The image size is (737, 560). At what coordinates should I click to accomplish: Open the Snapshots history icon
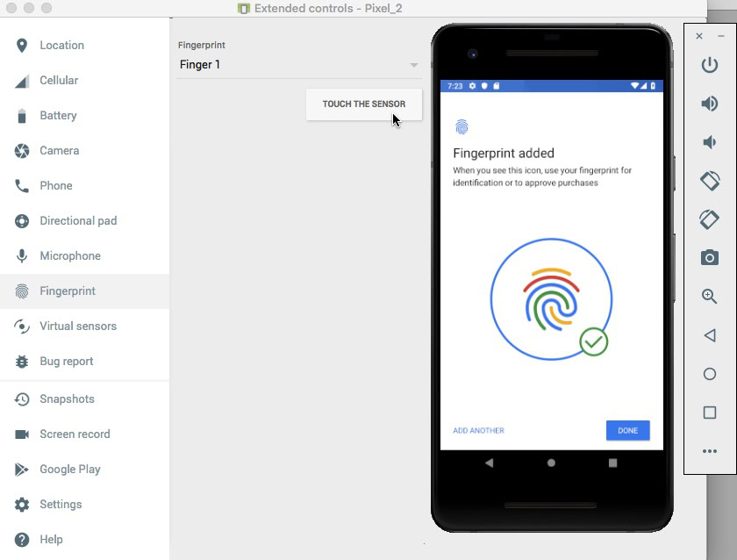tap(22, 399)
